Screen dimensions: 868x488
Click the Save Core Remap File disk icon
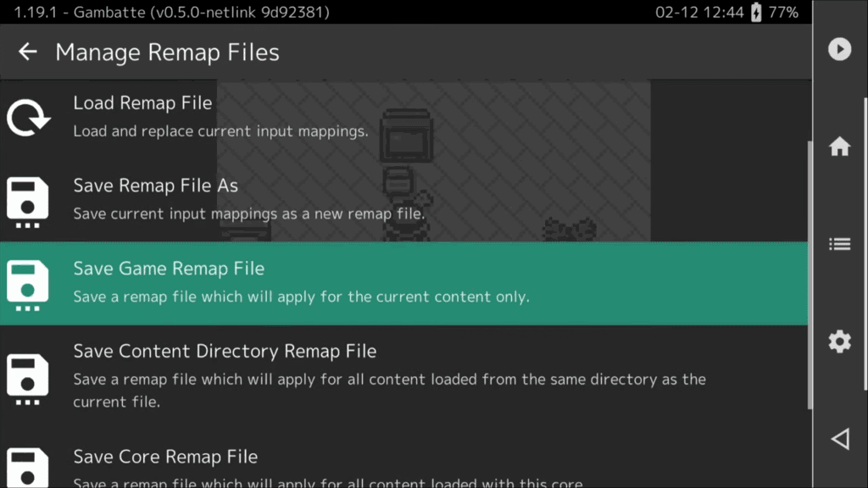point(28,467)
